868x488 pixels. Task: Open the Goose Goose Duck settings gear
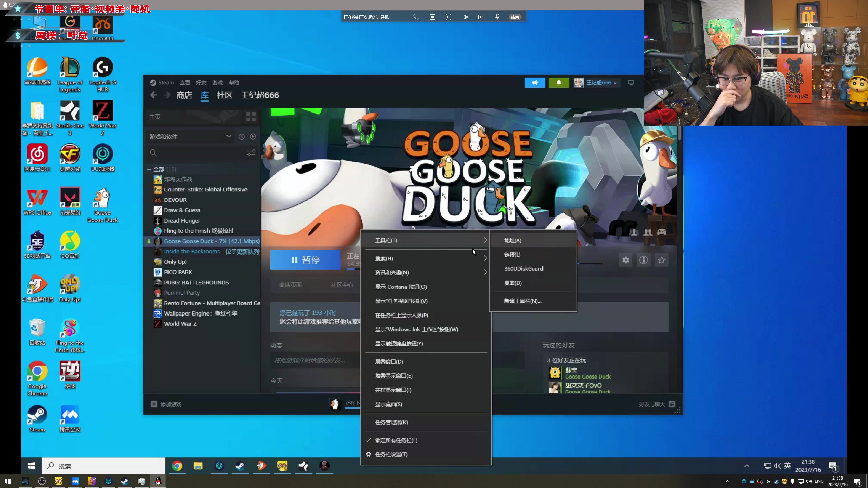(625, 260)
